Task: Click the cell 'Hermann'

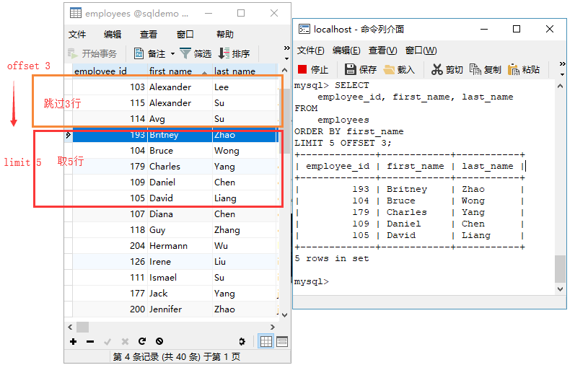Action: [168, 246]
